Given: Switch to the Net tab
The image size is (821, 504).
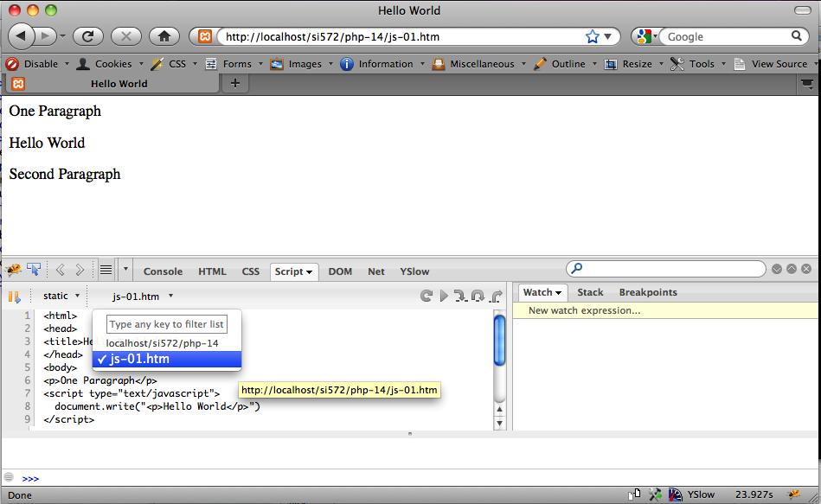Looking at the screenshot, I should [376, 271].
